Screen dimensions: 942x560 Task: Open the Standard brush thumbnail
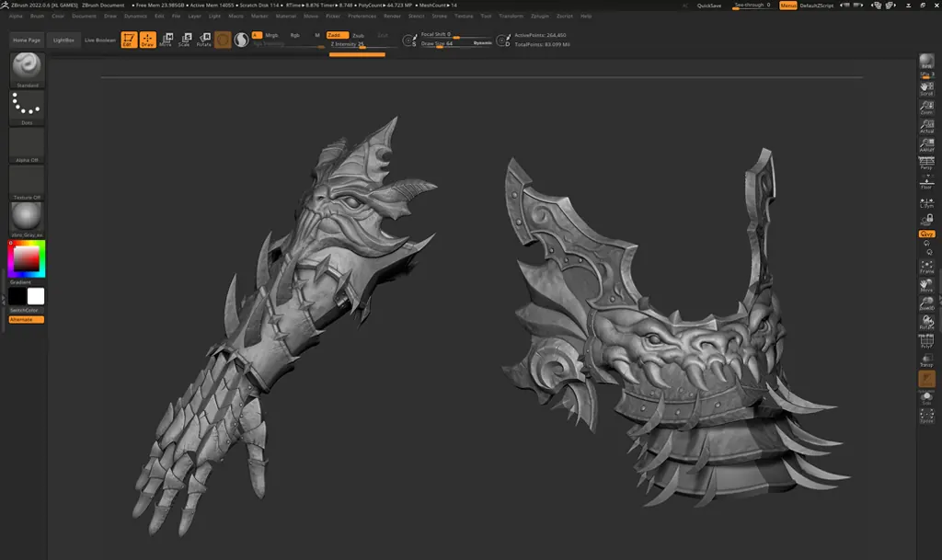(27, 70)
